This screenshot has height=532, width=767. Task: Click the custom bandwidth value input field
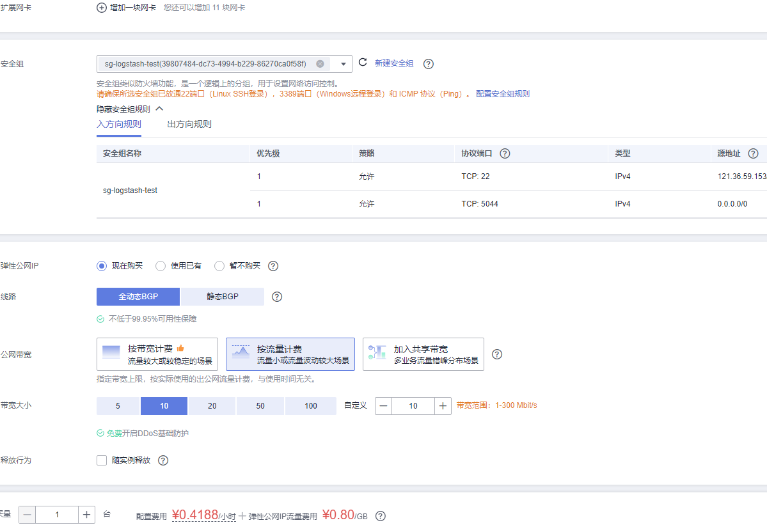pos(413,406)
